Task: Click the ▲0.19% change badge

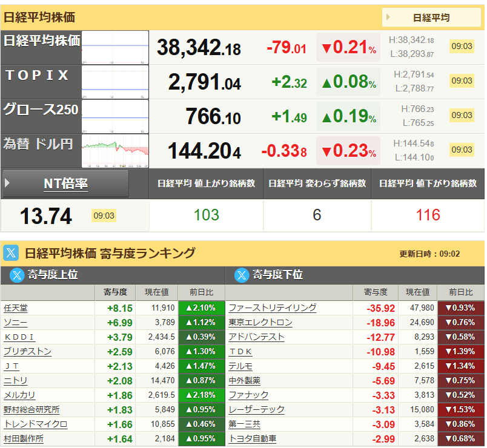Action: point(348,116)
